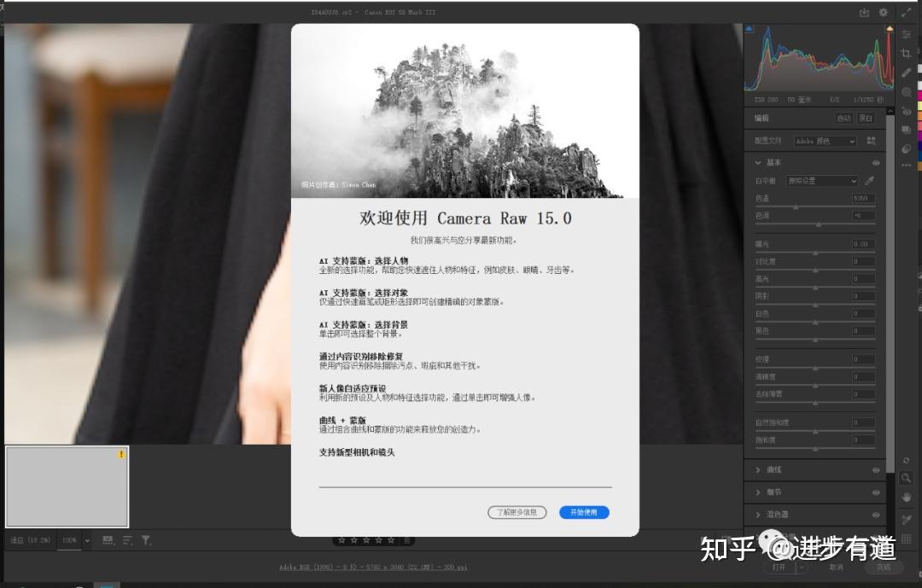The width and height of the screenshot is (922, 588).
Task: Open the zoom level 100% dropdown arrow
Action: click(87, 540)
